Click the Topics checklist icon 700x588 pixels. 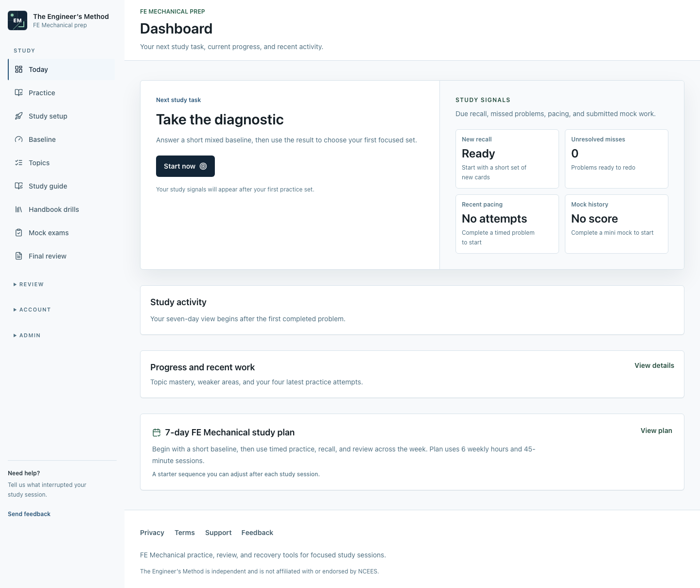(18, 163)
